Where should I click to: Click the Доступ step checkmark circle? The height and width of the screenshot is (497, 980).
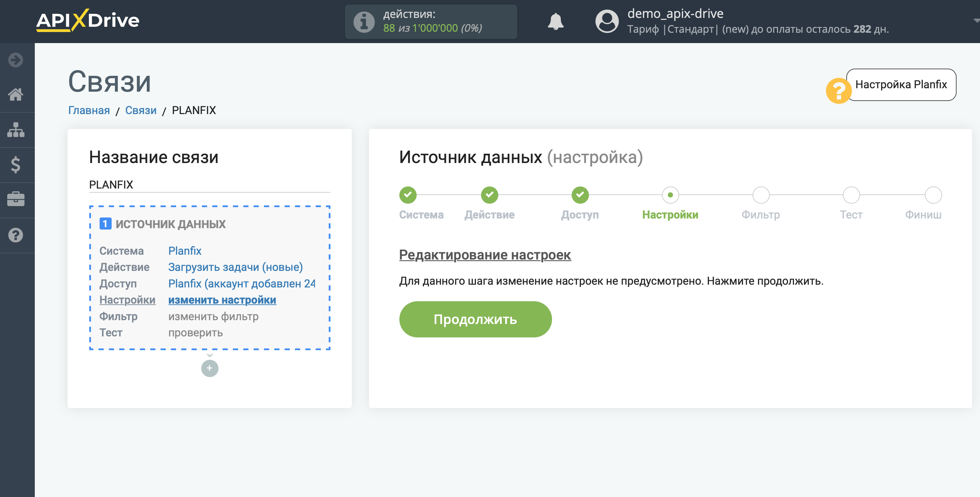click(x=580, y=195)
